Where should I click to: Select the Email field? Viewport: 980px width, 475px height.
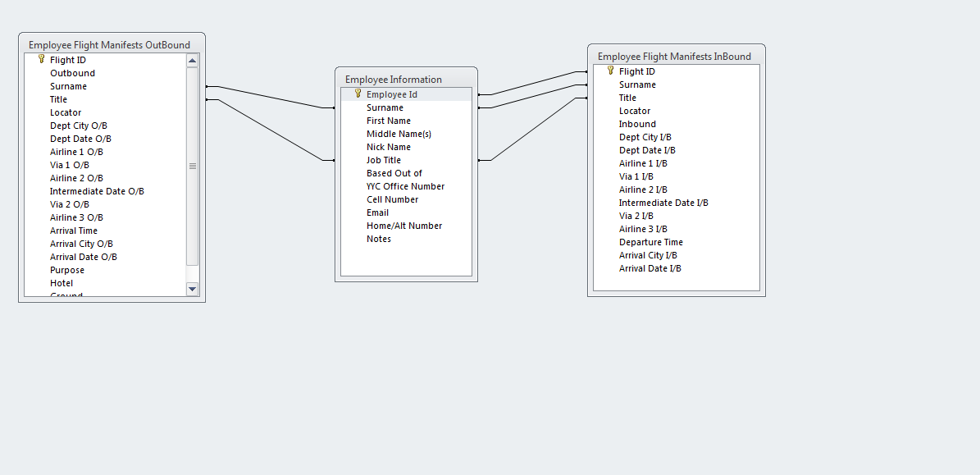377,212
